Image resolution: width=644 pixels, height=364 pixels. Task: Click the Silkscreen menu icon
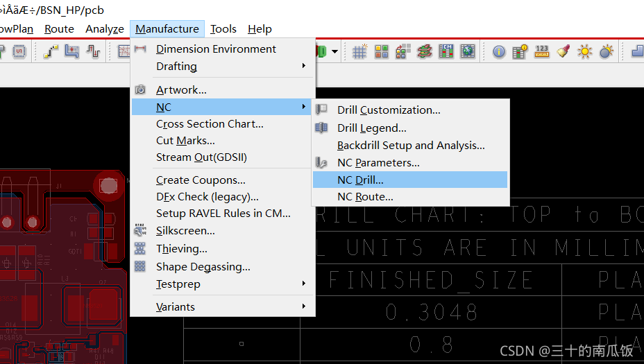pyautogui.click(x=140, y=230)
